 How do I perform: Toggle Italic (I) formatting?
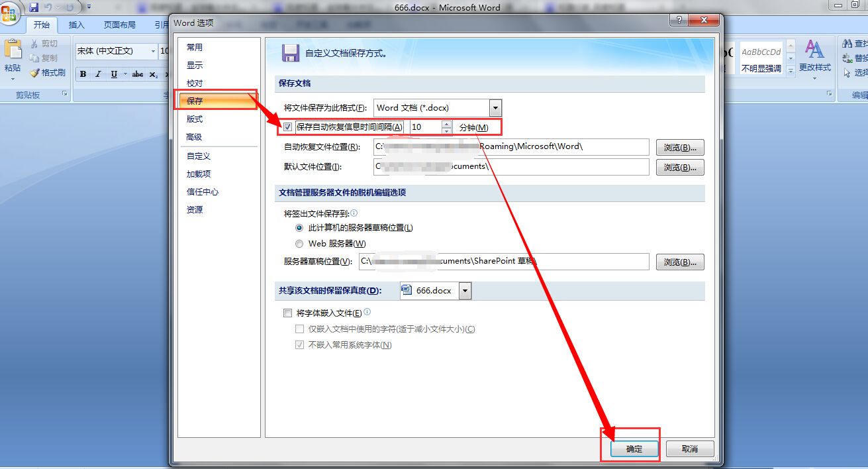pos(98,74)
